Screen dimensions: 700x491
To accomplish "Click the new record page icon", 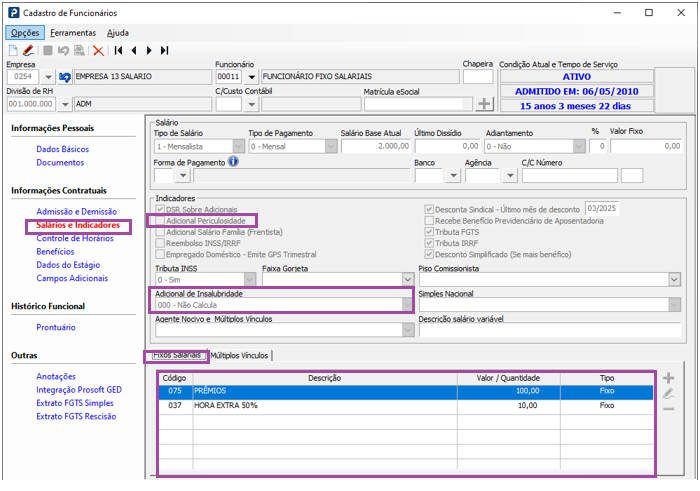I will pos(13,50).
